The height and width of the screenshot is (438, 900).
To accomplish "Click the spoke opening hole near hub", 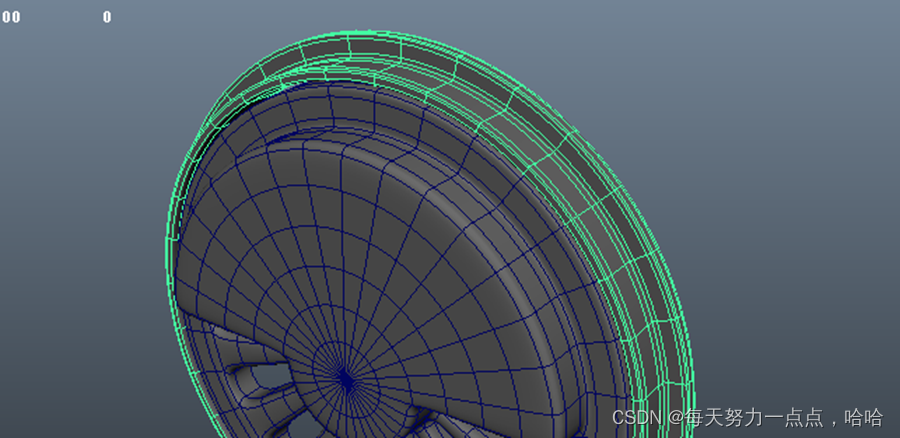I will pyautogui.click(x=273, y=375).
